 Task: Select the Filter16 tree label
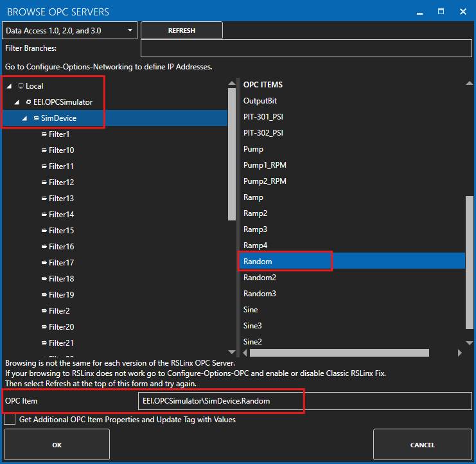[61, 247]
